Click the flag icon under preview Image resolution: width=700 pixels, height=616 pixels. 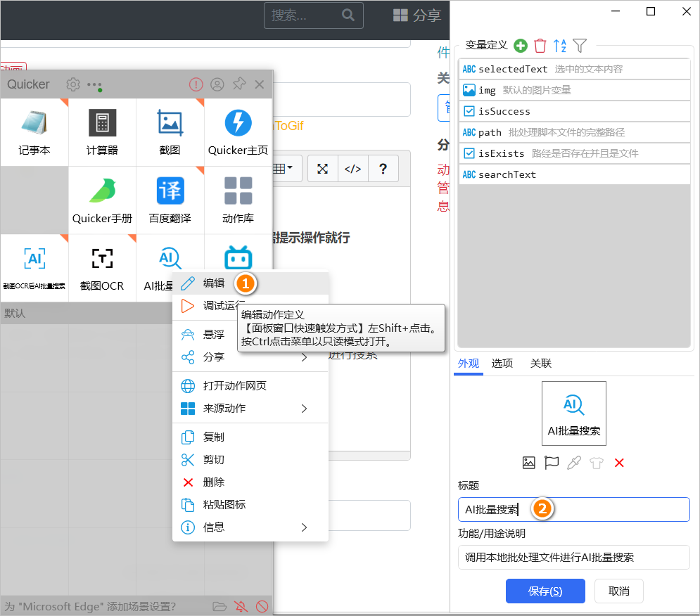552,463
